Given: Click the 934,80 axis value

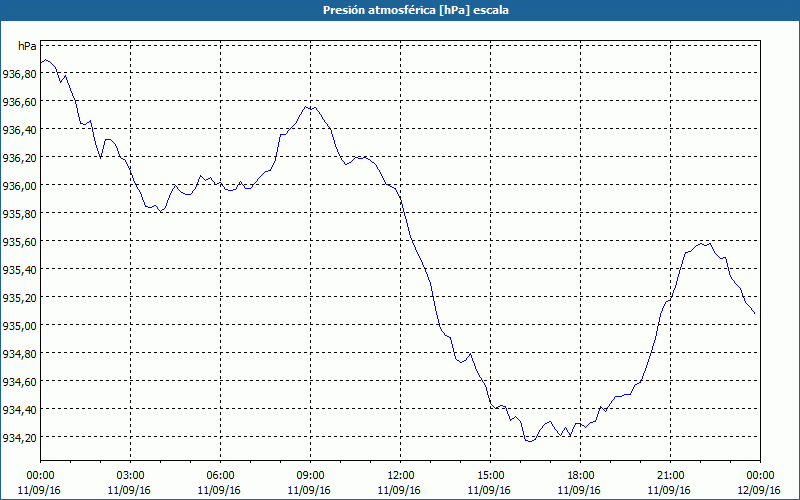Looking at the screenshot, I should click(x=19, y=354).
